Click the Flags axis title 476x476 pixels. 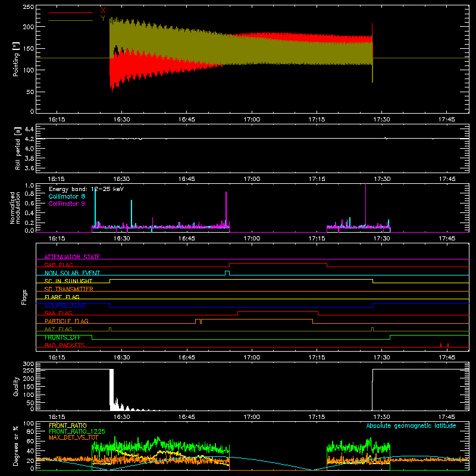coord(24,297)
